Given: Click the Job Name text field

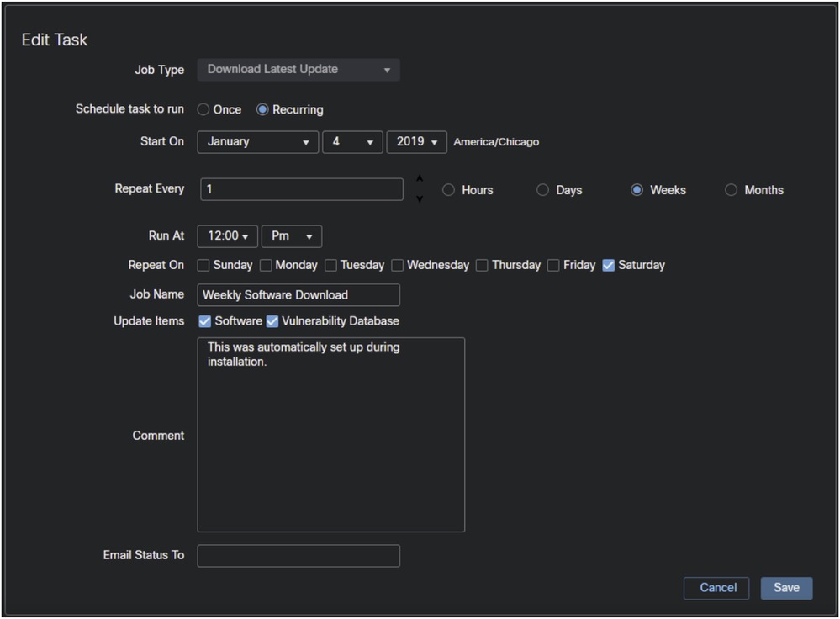Looking at the screenshot, I should 298,294.
